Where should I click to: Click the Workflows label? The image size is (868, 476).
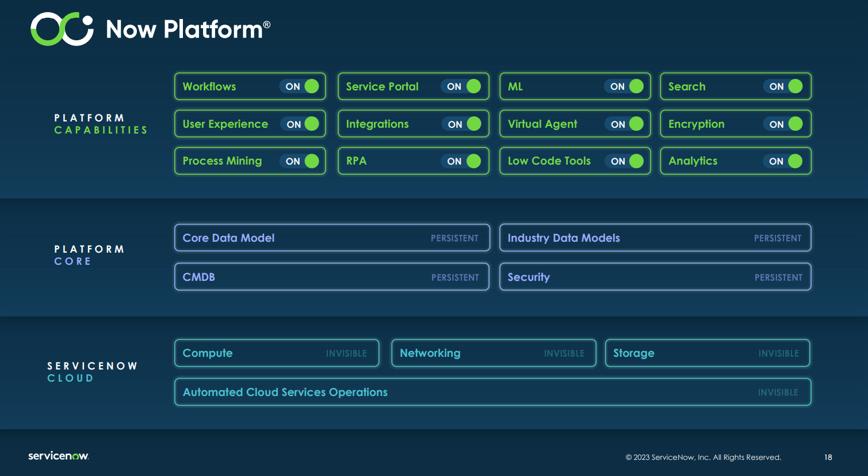pyautogui.click(x=209, y=86)
